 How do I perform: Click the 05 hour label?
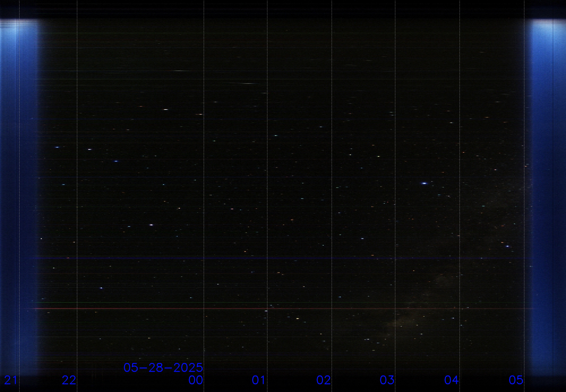[516, 380]
